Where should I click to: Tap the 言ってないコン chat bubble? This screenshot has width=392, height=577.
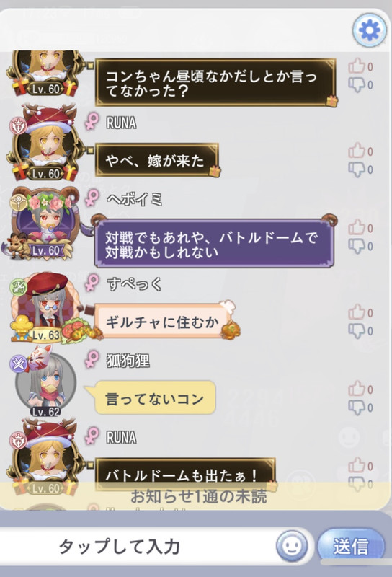(154, 399)
